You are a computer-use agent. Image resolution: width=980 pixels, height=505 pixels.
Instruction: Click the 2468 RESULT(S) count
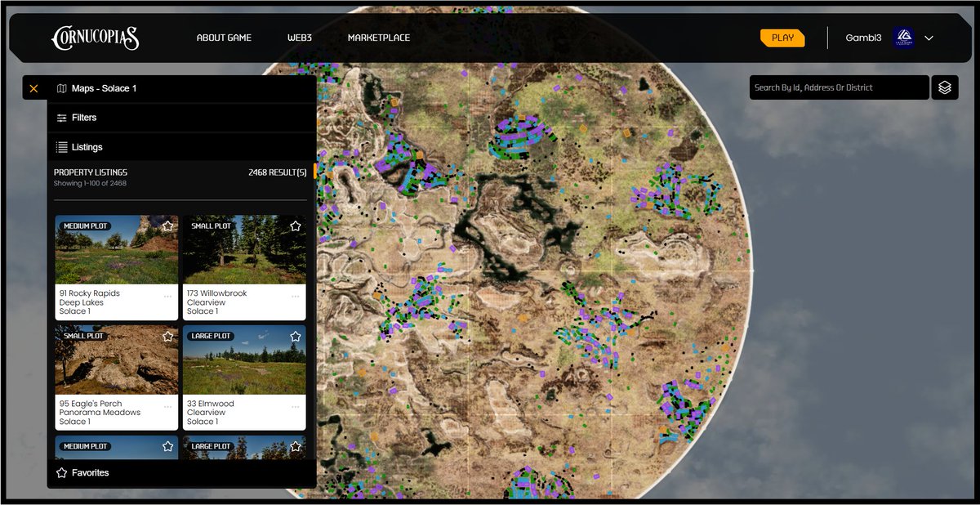click(278, 172)
